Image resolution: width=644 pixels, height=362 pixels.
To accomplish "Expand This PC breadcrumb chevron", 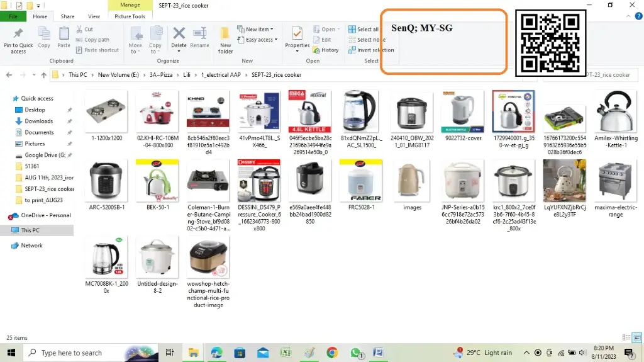I will [x=92, y=75].
